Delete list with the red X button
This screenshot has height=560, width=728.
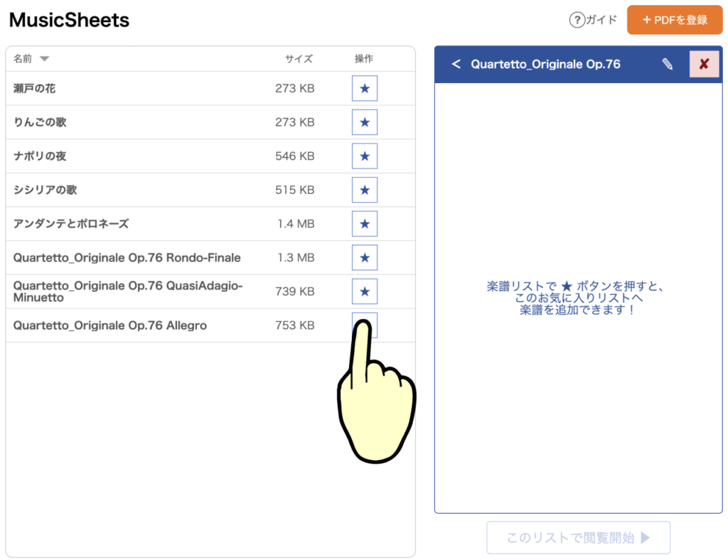click(x=704, y=64)
